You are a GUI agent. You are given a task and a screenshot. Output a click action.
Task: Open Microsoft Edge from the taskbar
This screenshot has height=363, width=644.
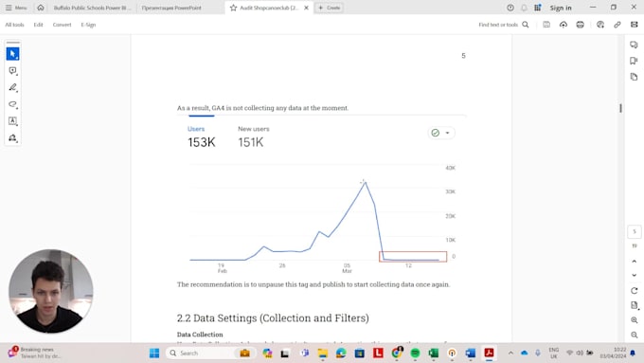[341, 354]
